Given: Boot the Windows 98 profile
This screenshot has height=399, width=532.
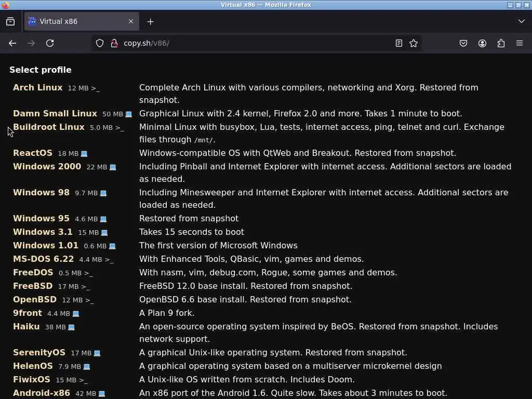Looking at the screenshot, I should pyautogui.click(x=41, y=192).
